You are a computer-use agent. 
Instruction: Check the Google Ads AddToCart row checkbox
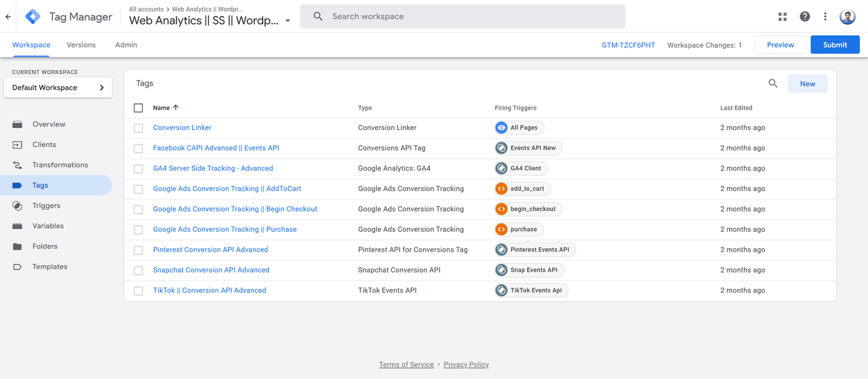[138, 188]
